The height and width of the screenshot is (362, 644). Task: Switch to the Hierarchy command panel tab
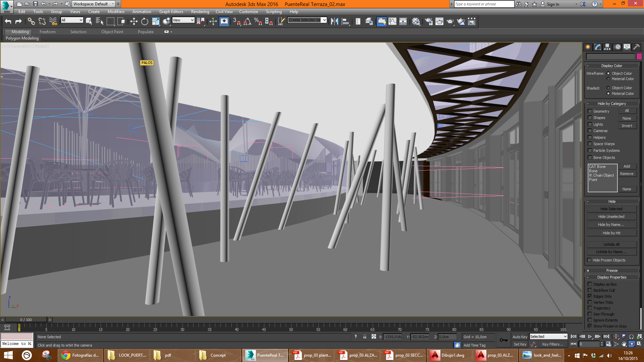click(607, 47)
